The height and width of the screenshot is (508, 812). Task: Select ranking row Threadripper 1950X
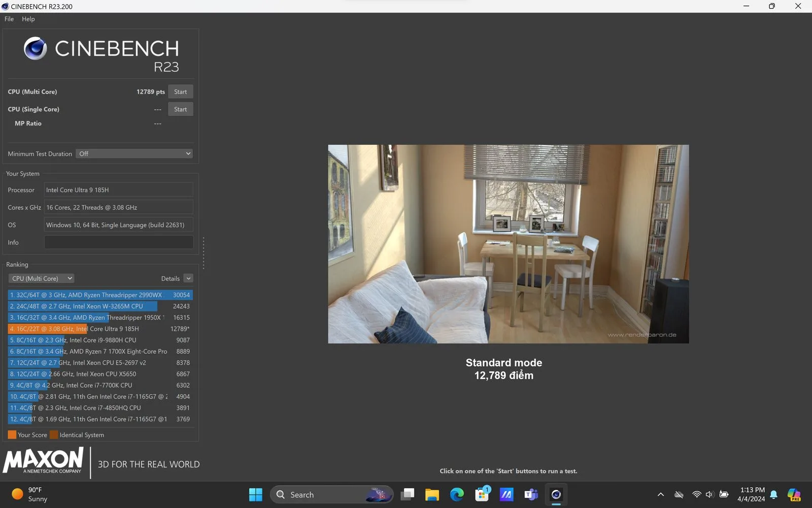[100, 317]
